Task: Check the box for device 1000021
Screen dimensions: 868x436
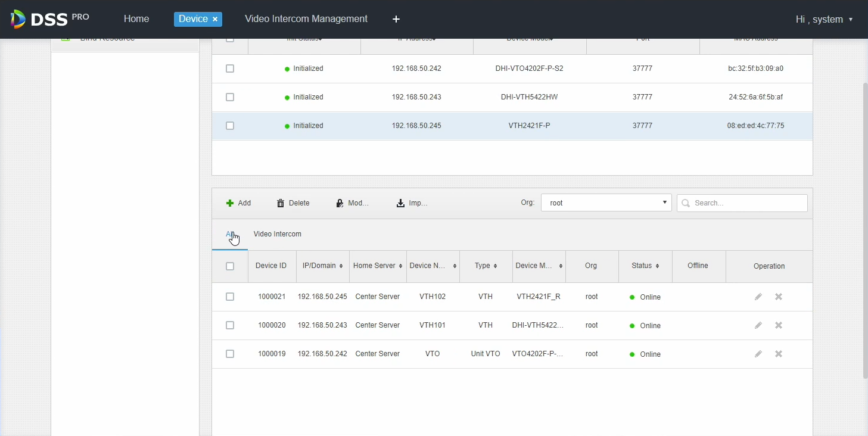Action: (x=230, y=297)
